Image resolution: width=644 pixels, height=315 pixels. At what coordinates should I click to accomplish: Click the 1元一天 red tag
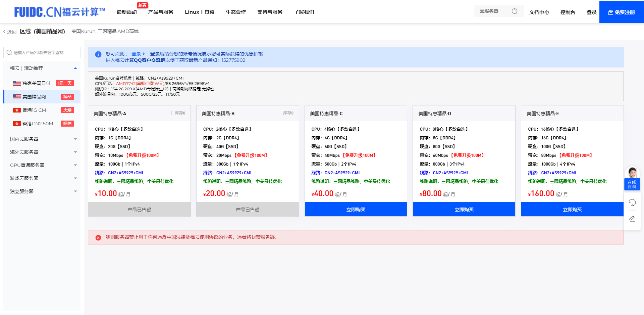[x=65, y=83]
